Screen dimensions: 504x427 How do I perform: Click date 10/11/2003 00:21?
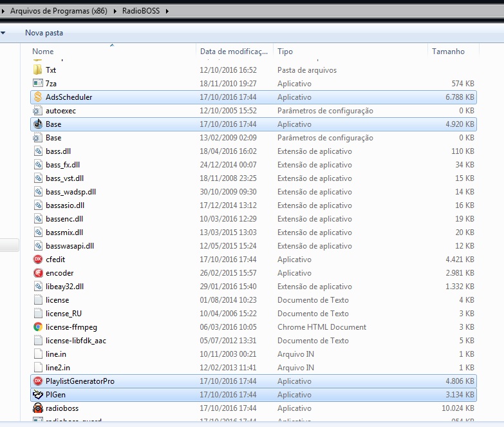[x=228, y=354]
